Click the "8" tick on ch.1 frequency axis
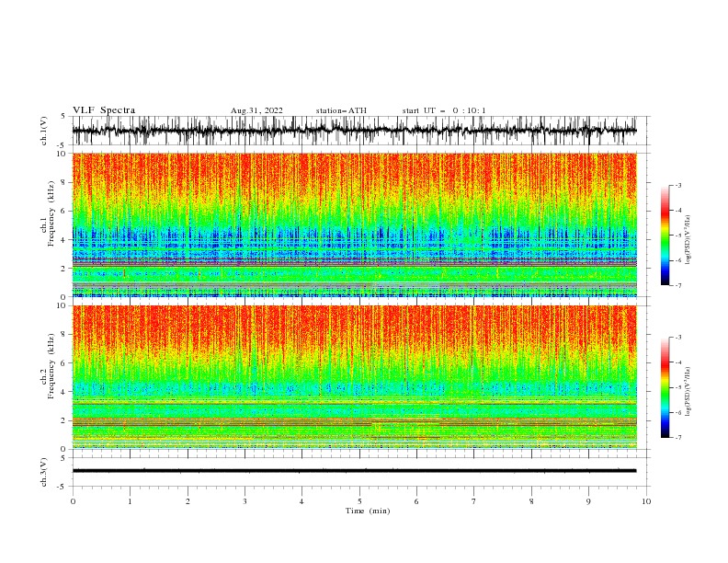This screenshot has height=563, width=728. coord(64,182)
